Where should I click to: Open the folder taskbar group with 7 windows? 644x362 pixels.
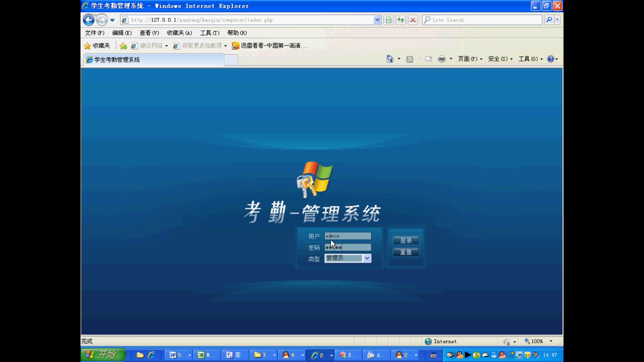coord(264,355)
